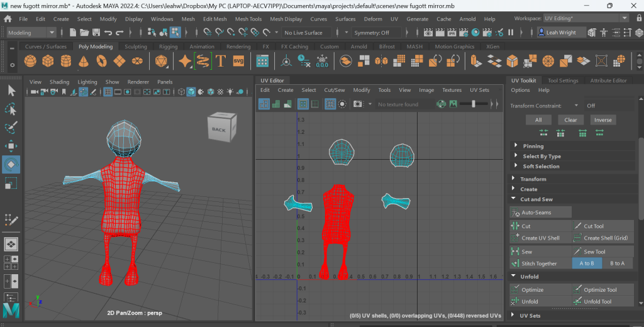Toggle smooth shade all cube in the viewport toolbar

tap(191, 92)
